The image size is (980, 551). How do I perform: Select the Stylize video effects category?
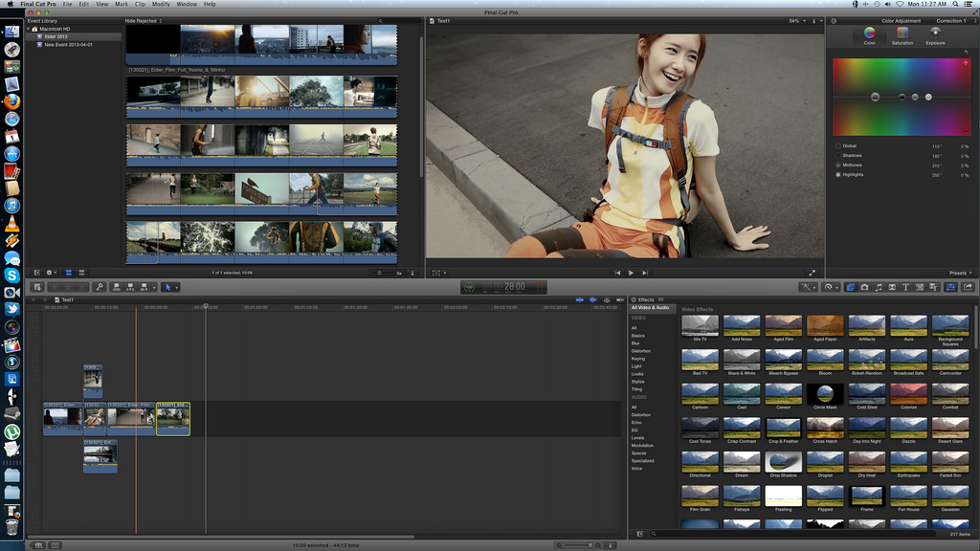pos(637,382)
